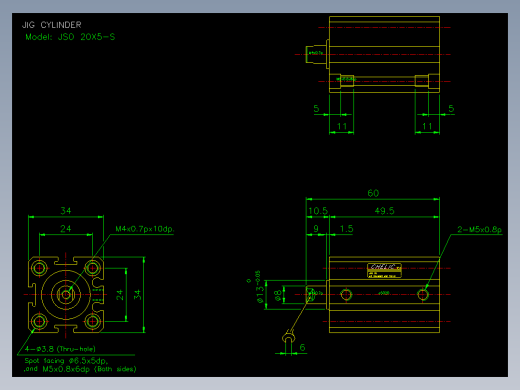Screen dimensions: 520x390
Task: Select the CHELIC nameplate on cylinder body
Action: 384,270
